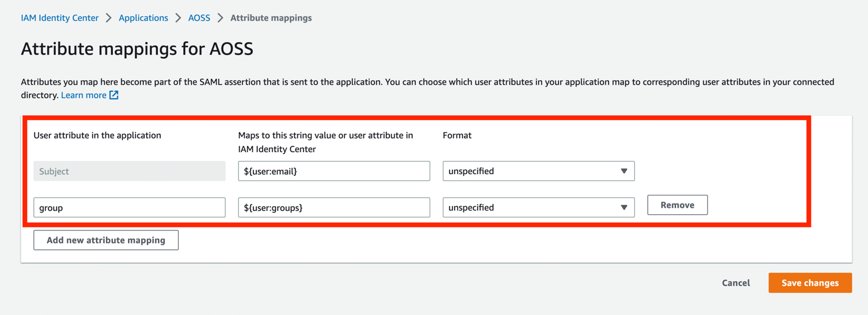Click external link icon beside Learn more

114,95
